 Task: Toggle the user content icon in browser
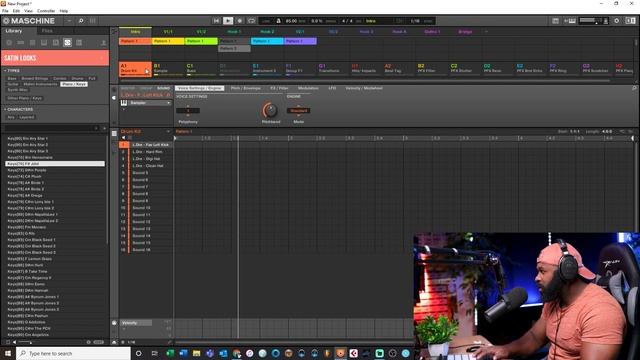tap(103, 42)
